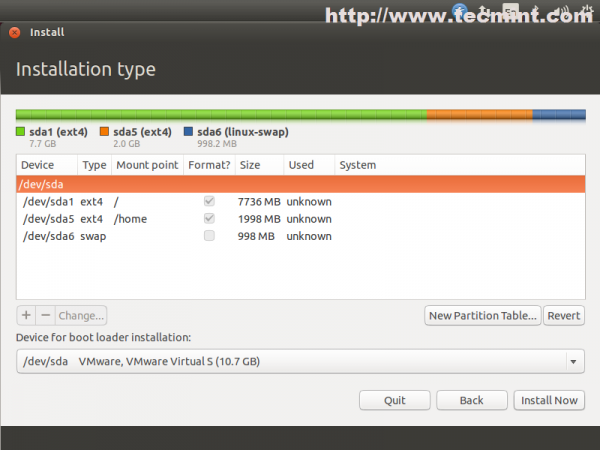Toggle format checkbox for /dev/sda6 swap
Image resolution: width=600 pixels, height=450 pixels.
point(209,236)
